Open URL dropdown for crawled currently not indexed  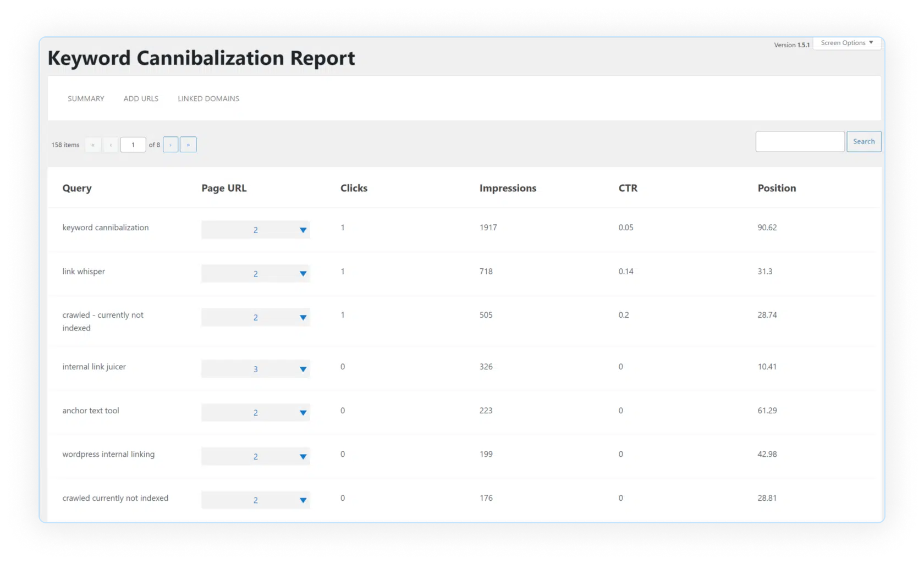coord(302,500)
